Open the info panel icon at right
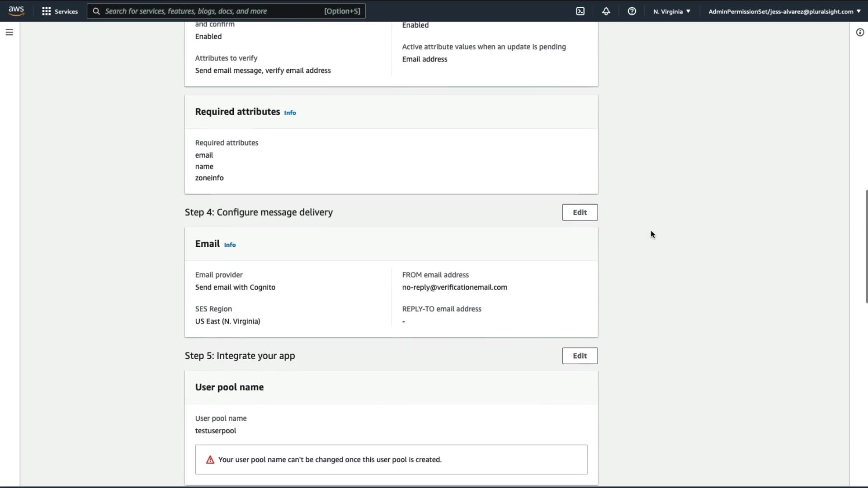The height and width of the screenshot is (488, 868). click(860, 32)
